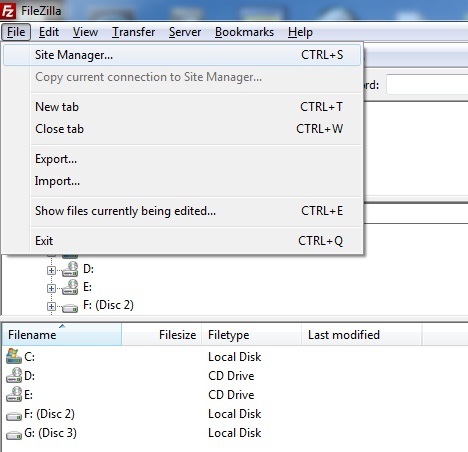The width and height of the screenshot is (468, 452).
Task: Choose Site Manager... from File menu
Action: point(182,55)
